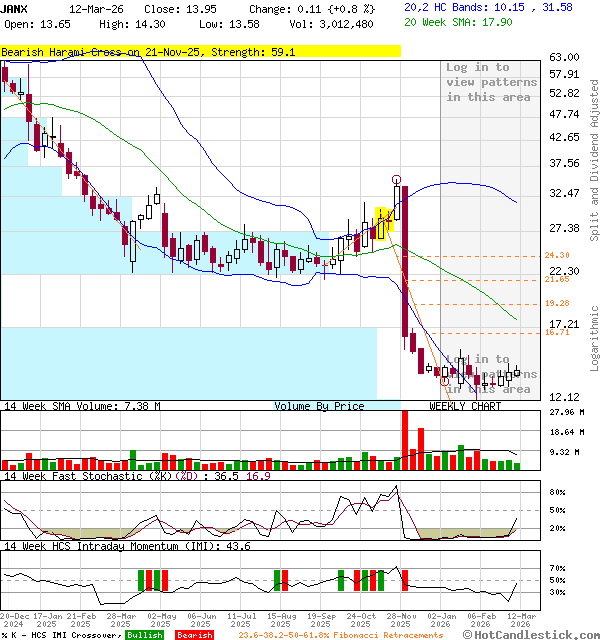Click the JANX ticker symbol
Viewport: 600px width, 640px height.
coord(14,8)
